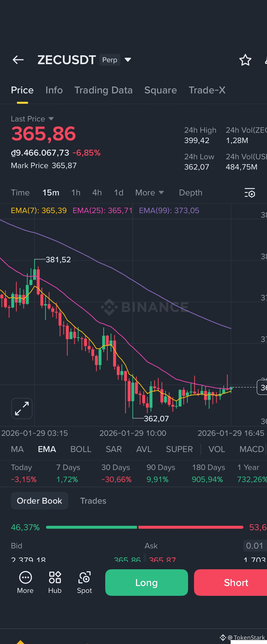The image size is (267, 644).
Task: Tap the Long button
Action: click(x=147, y=582)
